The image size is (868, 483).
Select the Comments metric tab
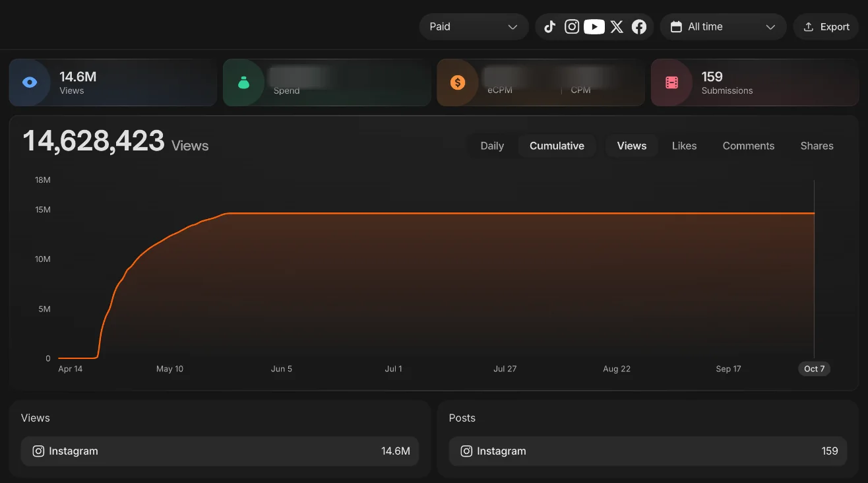click(x=749, y=146)
